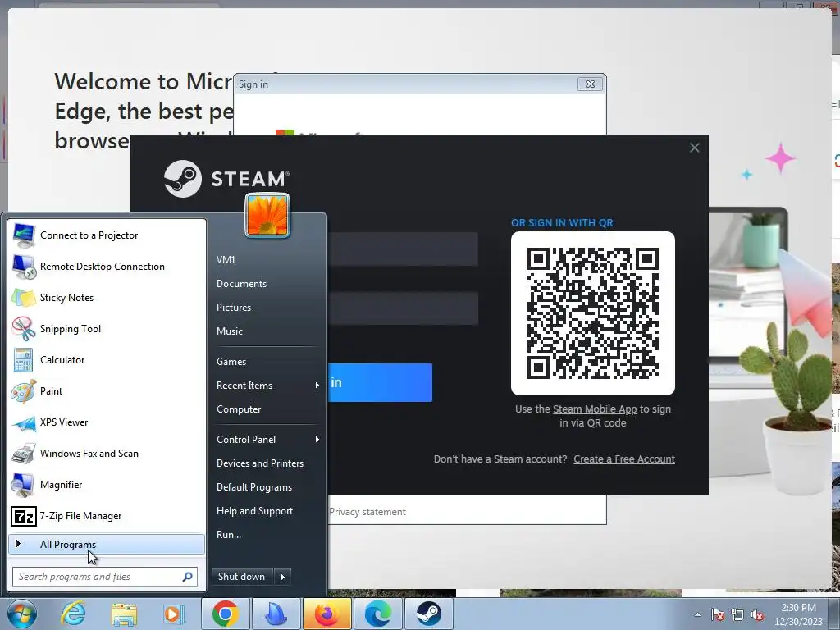
Task: Open Devices and Printers
Action: tap(260, 463)
